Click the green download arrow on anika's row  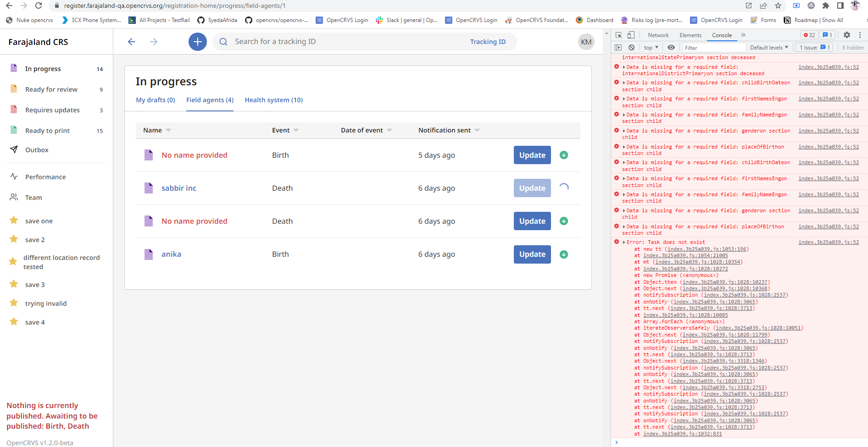[563, 254]
